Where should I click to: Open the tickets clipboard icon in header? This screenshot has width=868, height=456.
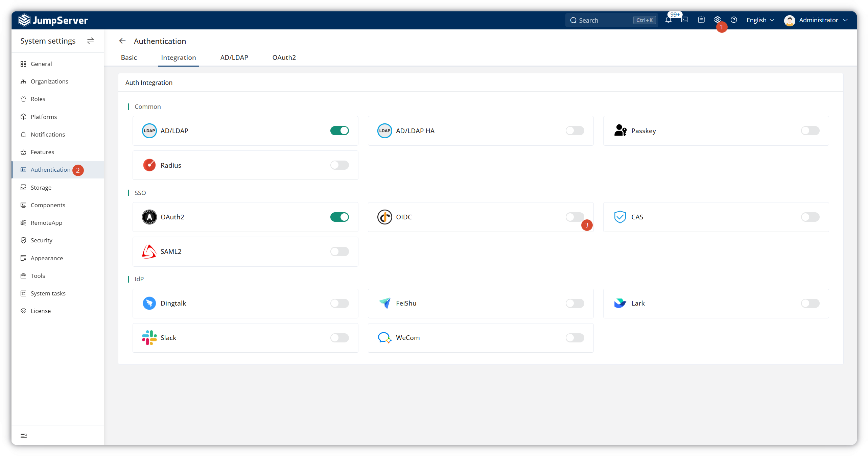point(701,20)
